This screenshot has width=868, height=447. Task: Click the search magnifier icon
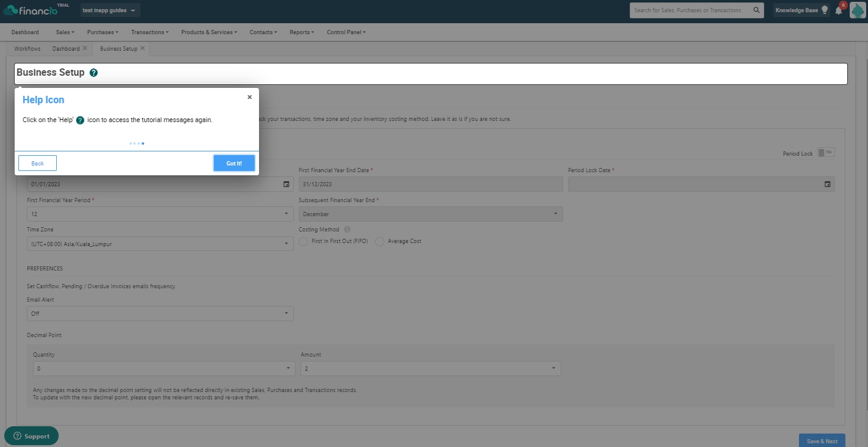(756, 10)
